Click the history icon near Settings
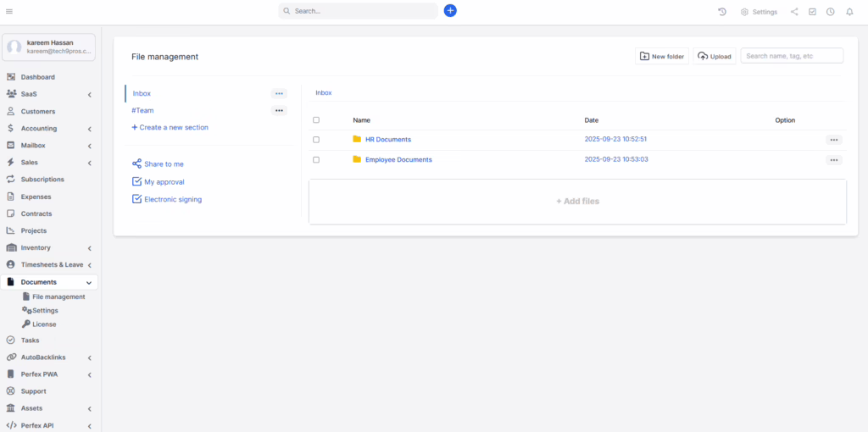Viewport: 868px width, 432px height. [x=722, y=12]
